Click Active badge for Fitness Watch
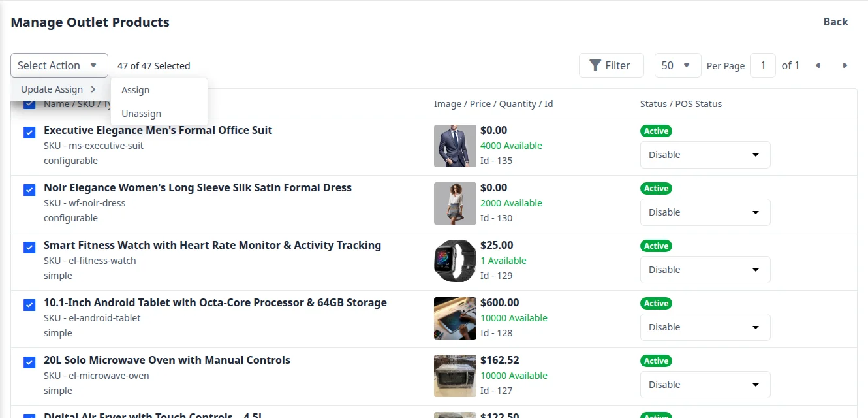The height and width of the screenshot is (418, 868). tap(656, 246)
